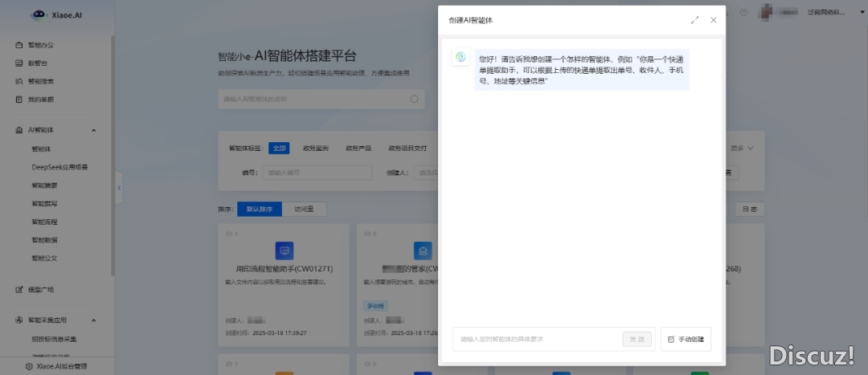868x375 pixels.
Task: Click the 发送 send button
Action: point(637,339)
